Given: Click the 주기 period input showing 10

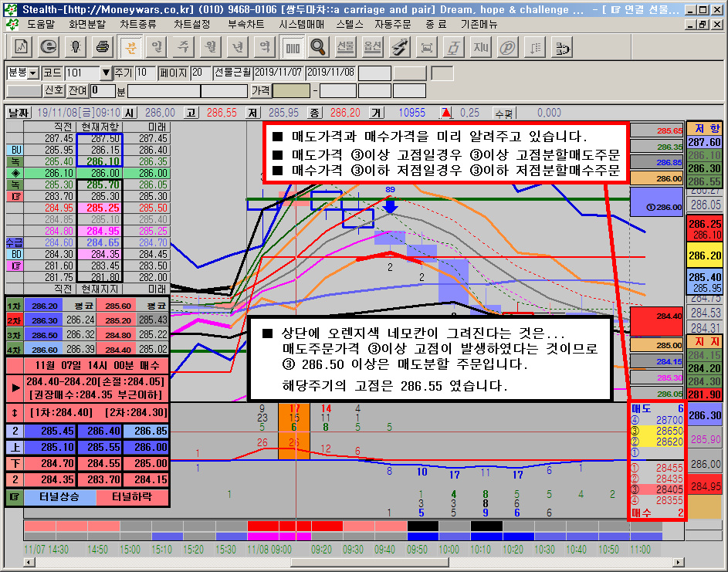Looking at the screenshot, I should 145,73.
